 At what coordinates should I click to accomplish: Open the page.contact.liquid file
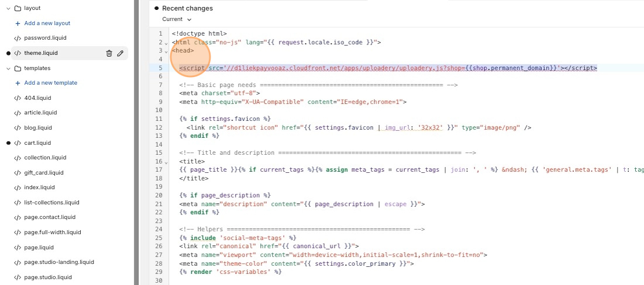point(50,217)
